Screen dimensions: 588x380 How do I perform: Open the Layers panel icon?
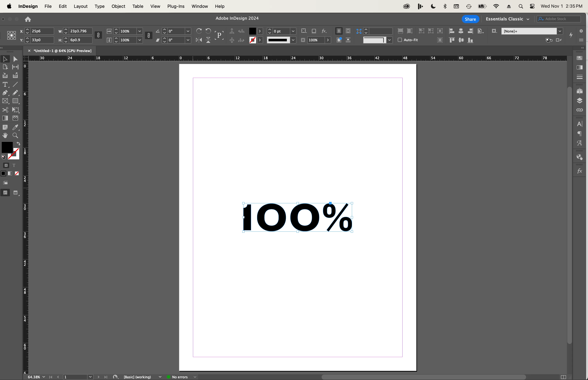(579, 101)
